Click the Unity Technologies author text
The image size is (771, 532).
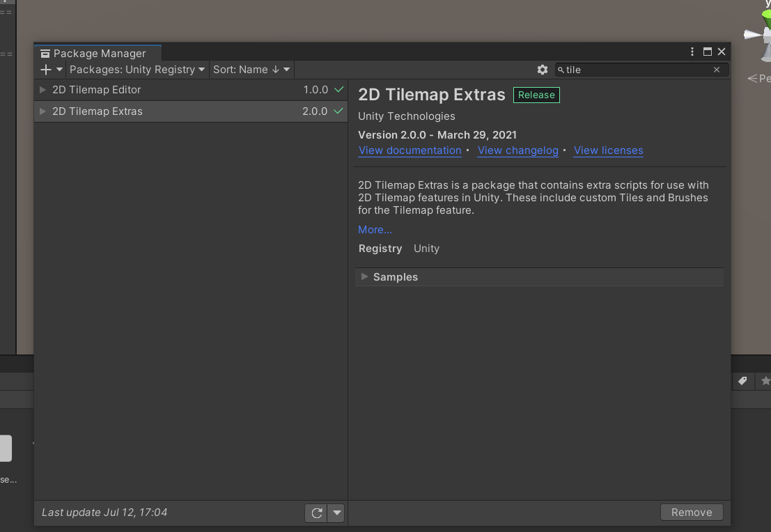click(x=407, y=116)
